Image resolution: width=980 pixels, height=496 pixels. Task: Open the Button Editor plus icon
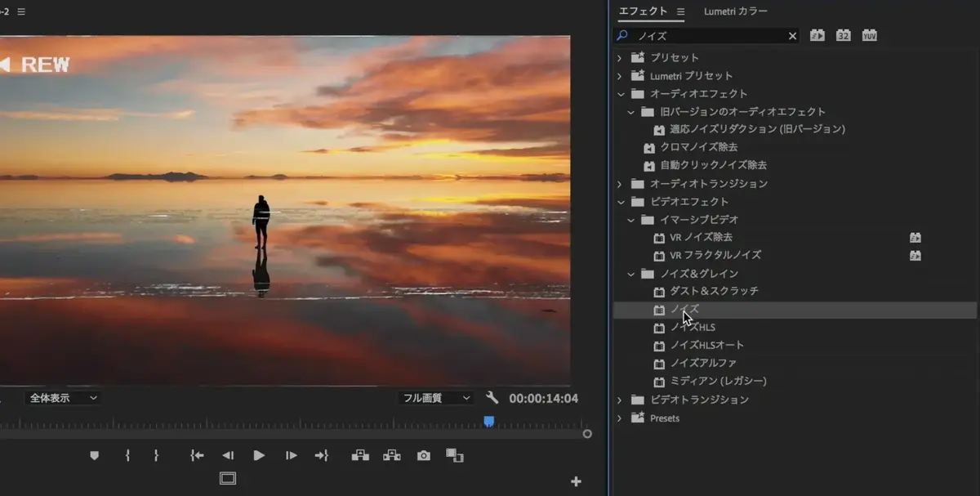tap(576, 481)
